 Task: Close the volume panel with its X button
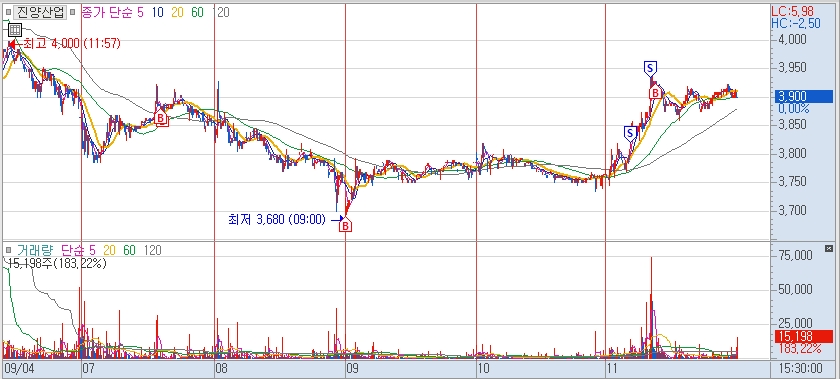click(829, 248)
